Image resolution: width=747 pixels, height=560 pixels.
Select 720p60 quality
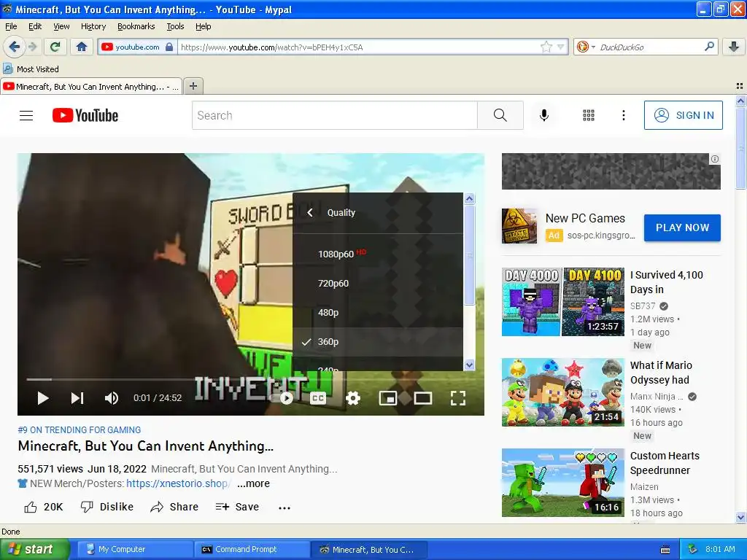coord(378,284)
